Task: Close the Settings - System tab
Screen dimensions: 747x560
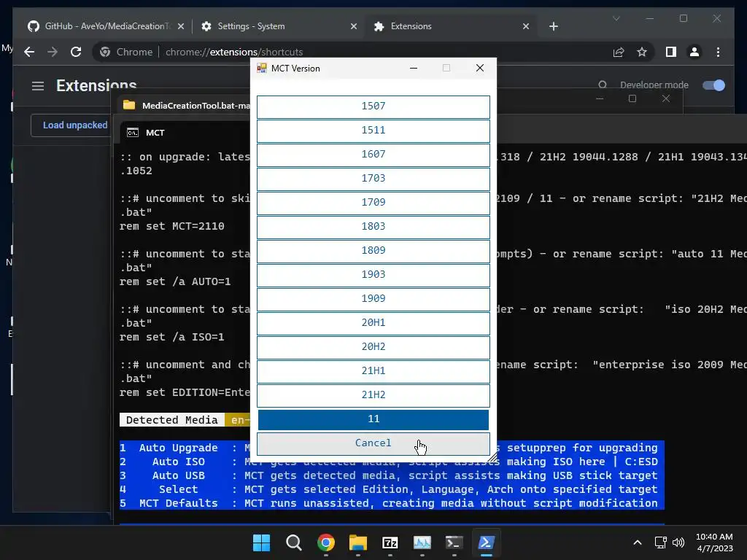Action: click(354, 27)
